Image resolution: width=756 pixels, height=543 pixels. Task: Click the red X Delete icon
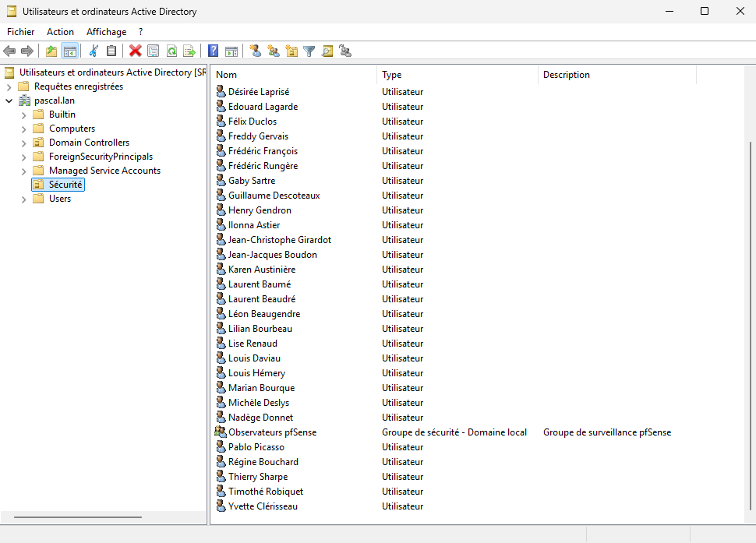click(136, 51)
